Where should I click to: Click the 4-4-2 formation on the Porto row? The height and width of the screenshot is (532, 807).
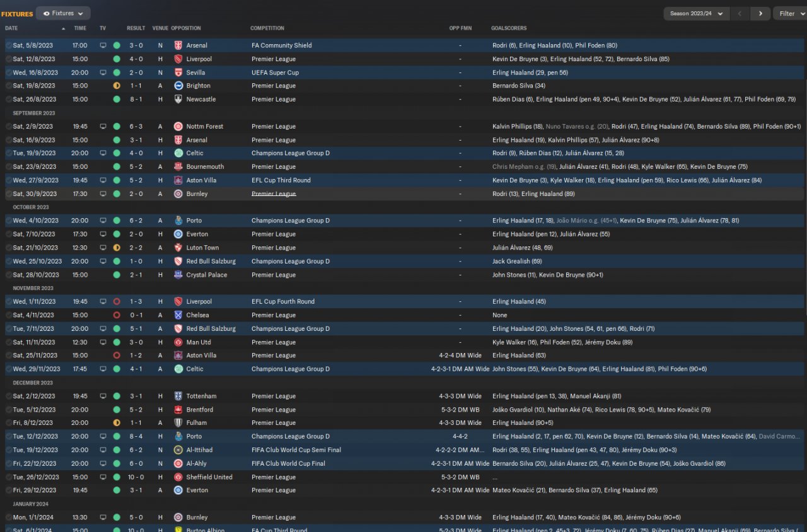460,437
